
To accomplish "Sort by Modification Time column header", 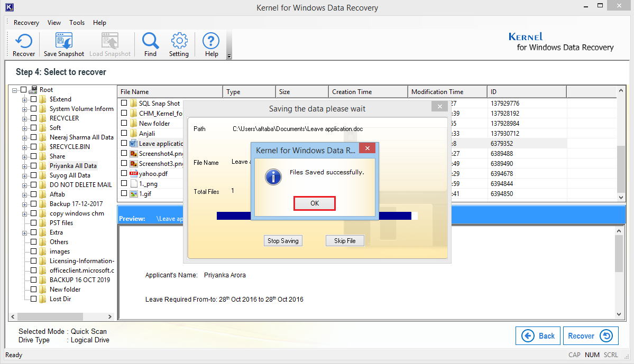I will [447, 92].
